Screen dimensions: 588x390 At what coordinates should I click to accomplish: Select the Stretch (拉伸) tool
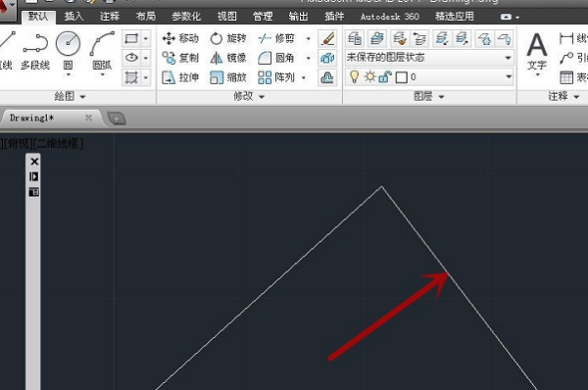pyautogui.click(x=180, y=77)
